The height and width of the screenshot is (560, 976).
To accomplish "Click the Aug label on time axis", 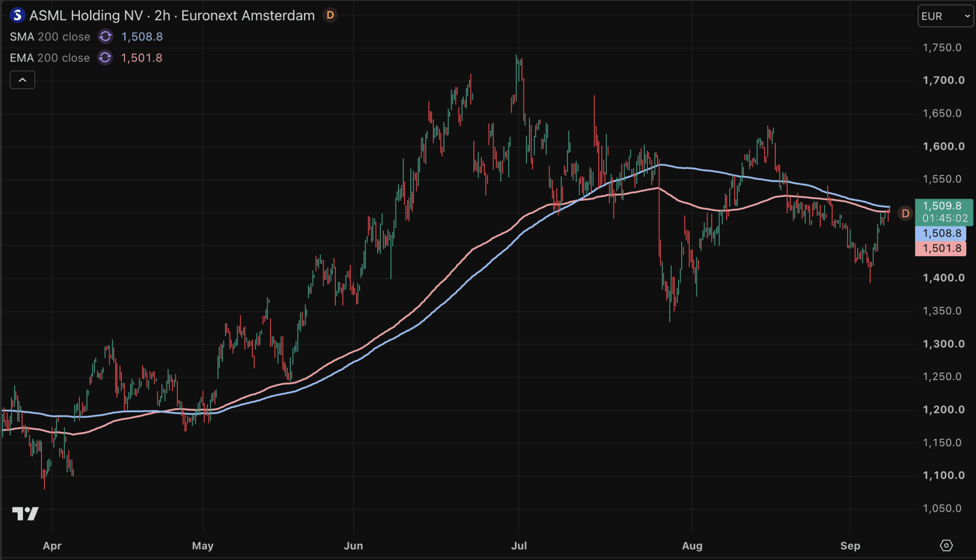I will 692,546.
